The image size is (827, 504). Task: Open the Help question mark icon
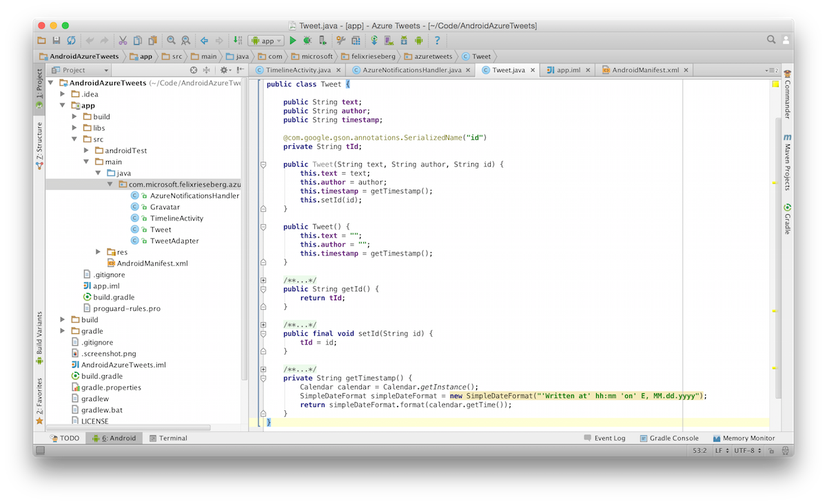[x=437, y=41]
